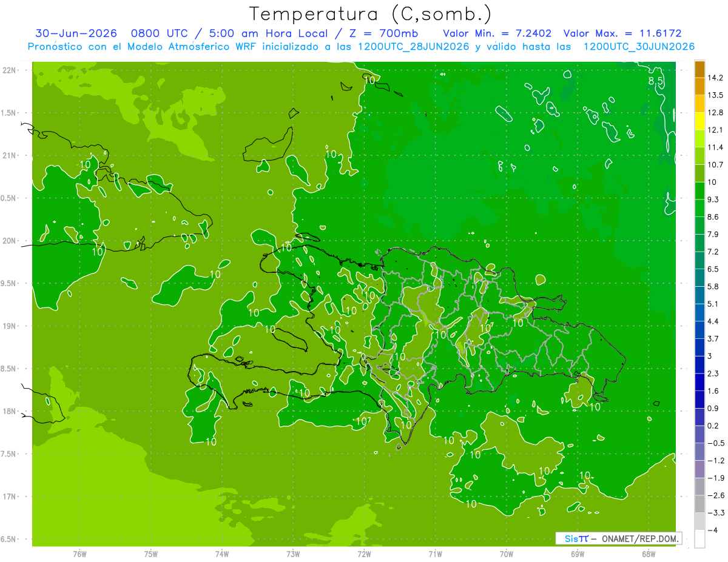Click the "69W" longitude axis label

tap(578, 554)
